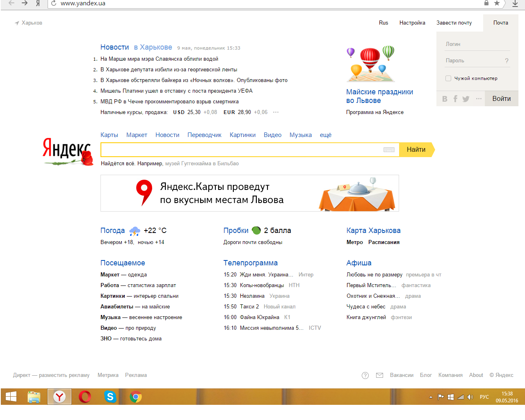Open downloads with the arrow icon
Viewport: 525px width, 420px height.
coord(515,3)
